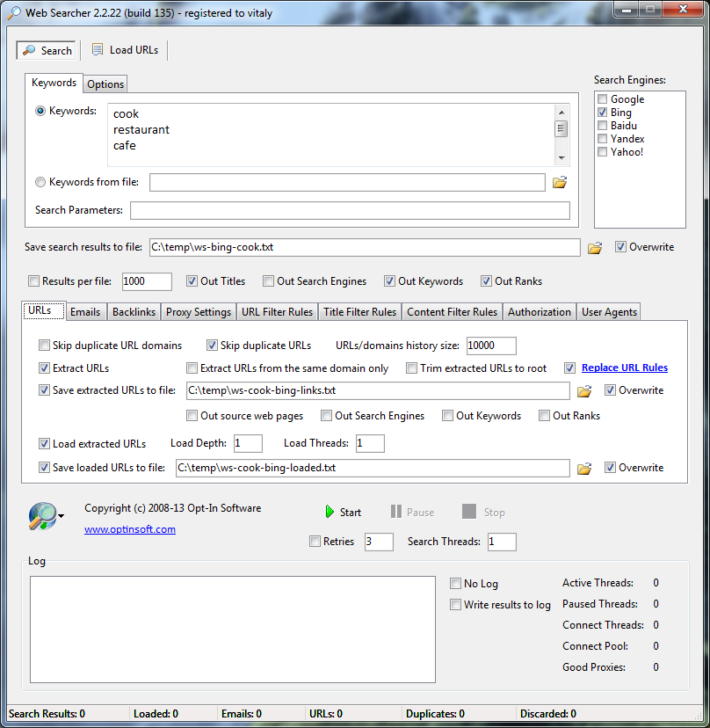This screenshot has width=710, height=728.
Task: Enable Write results to log
Action: [456, 605]
